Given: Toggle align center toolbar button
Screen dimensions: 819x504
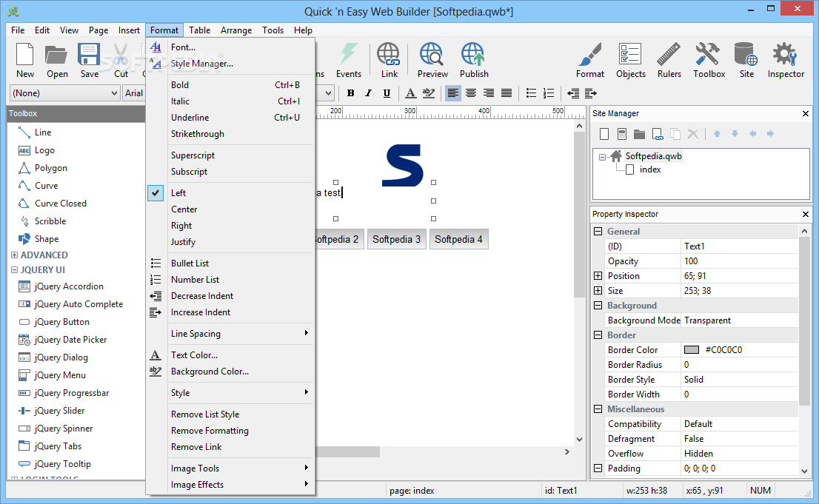Looking at the screenshot, I should pyautogui.click(x=471, y=93).
